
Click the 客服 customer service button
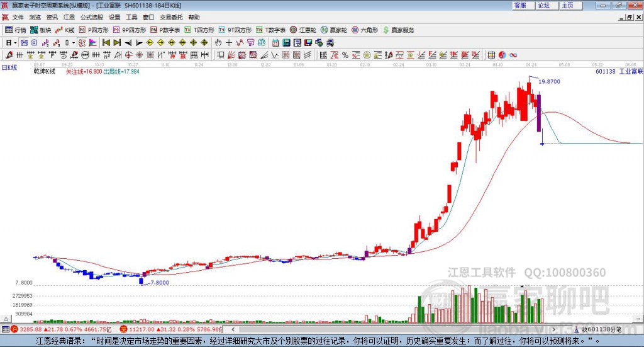point(523,5)
